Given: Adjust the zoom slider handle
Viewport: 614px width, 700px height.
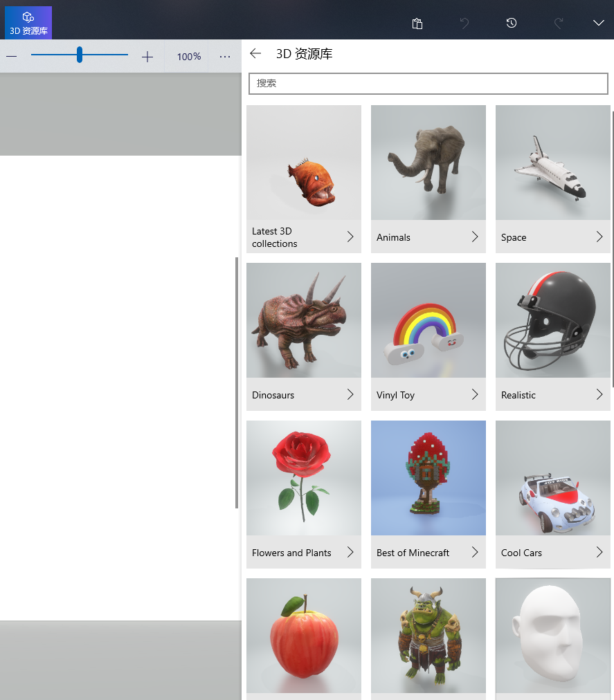Looking at the screenshot, I should coord(79,55).
